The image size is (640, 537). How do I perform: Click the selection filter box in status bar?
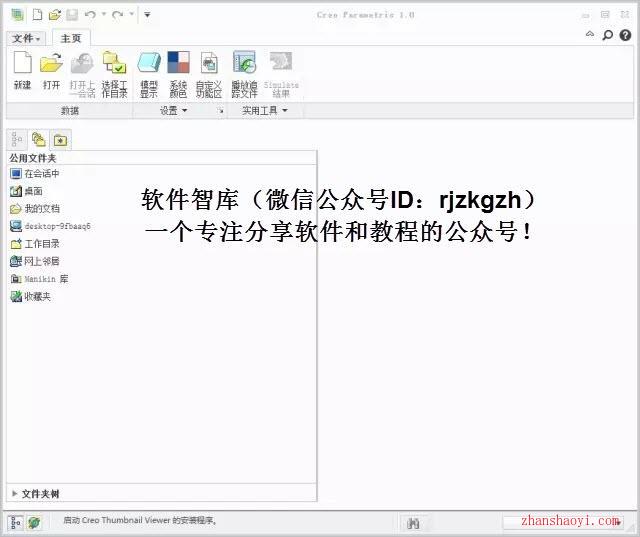pos(563,522)
